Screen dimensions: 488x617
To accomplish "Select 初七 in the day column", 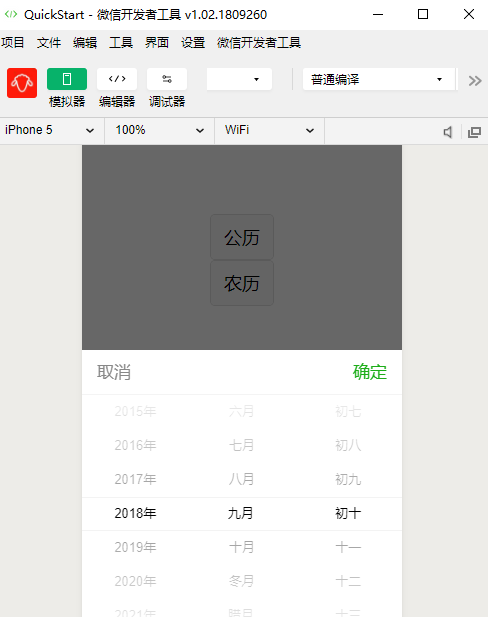I will 348,411.
